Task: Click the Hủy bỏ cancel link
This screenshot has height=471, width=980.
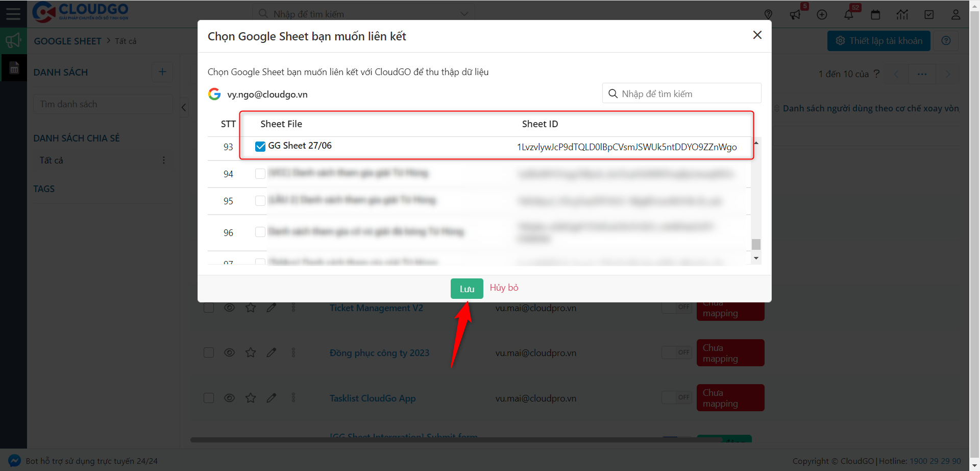Action: [504, 288]
